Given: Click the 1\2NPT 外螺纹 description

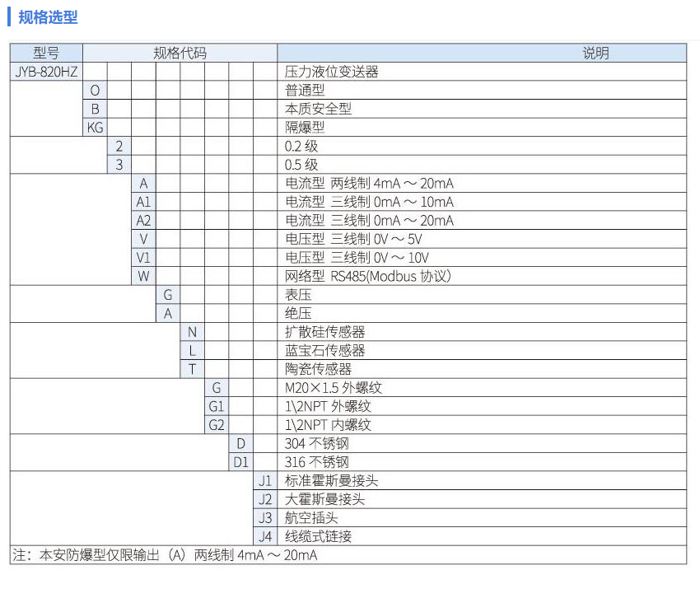Looking at the screenshot, I should [x=328, y=406].
